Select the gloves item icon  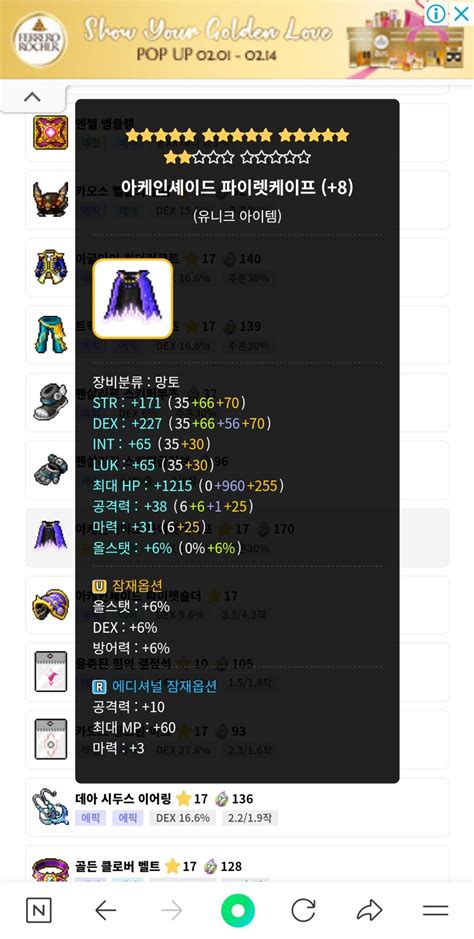click(50, 470)
